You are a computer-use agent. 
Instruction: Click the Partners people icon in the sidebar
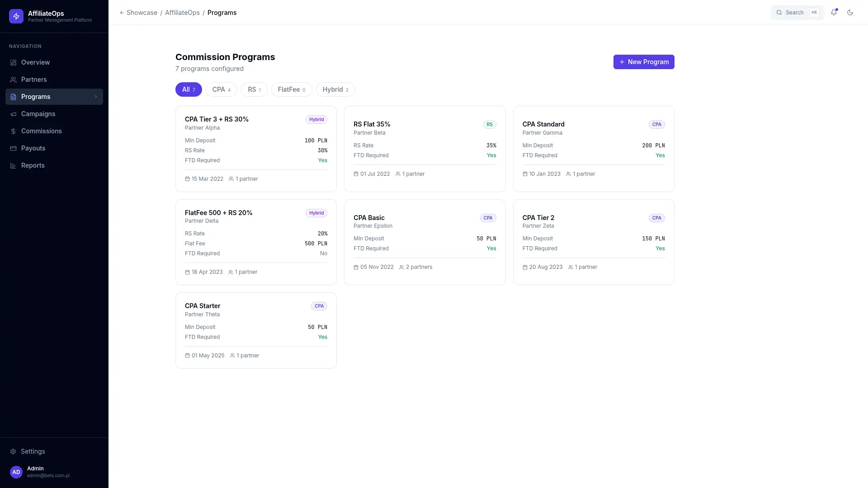pyautogui.click(x=13, y=80)
